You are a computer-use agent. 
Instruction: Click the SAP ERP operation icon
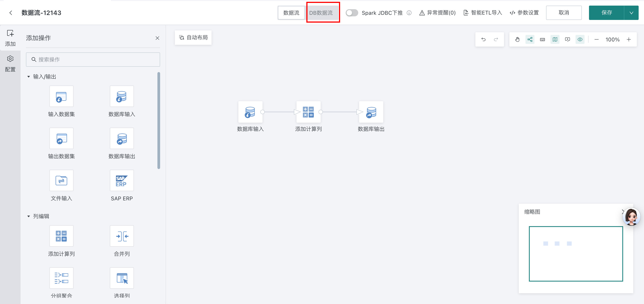pos(122,180)
